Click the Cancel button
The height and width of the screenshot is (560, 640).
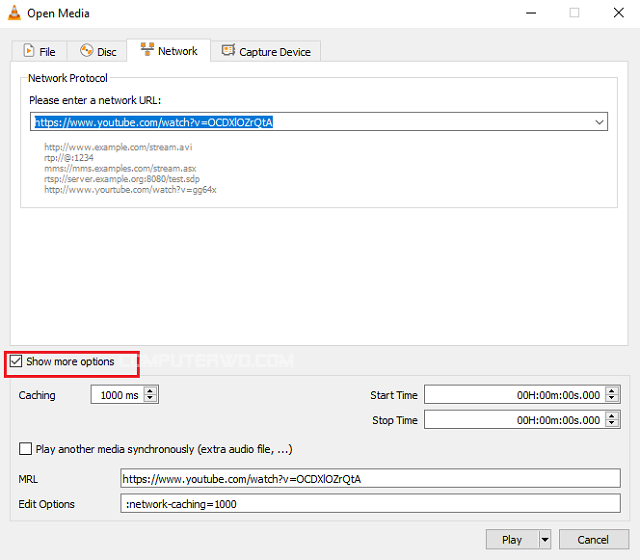[x=593, y=540]
